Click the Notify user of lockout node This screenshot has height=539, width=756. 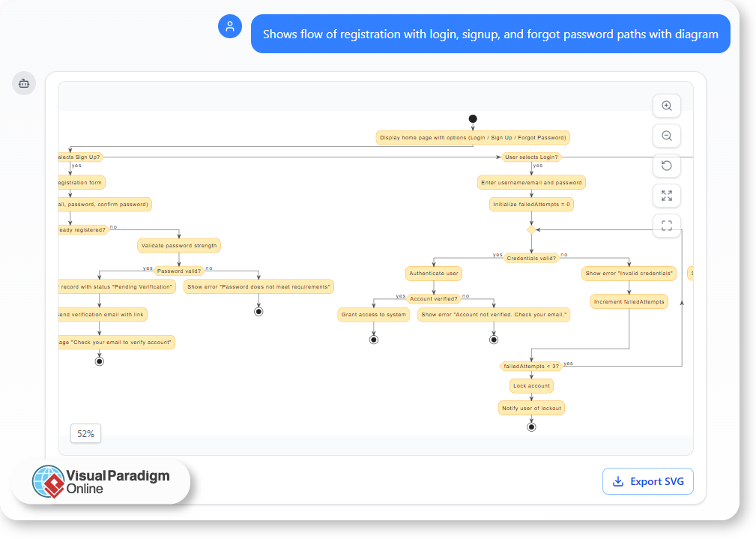[531, 408]
